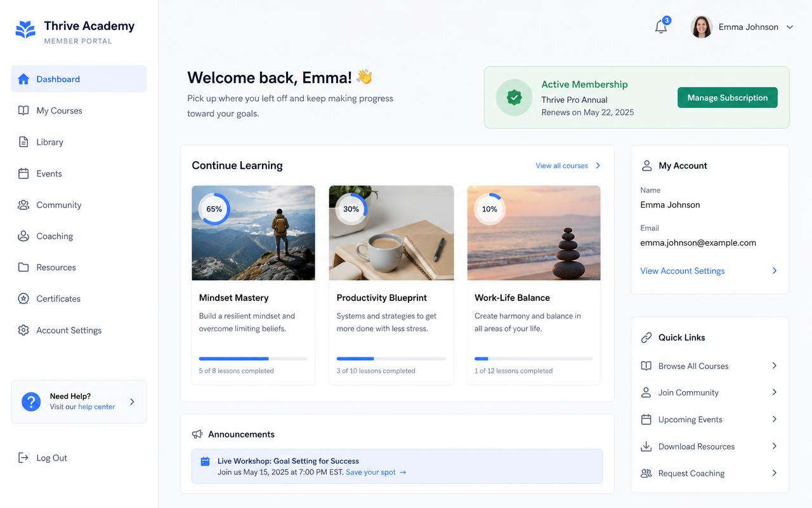
Task: Open notifications bell icon
Action: [x=661, y=27]
